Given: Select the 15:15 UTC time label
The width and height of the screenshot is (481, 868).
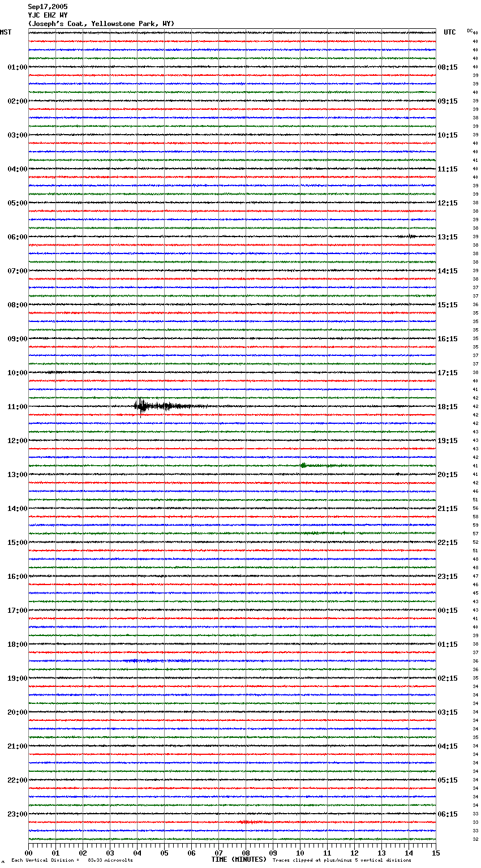Looking at the screenshot, I should (x=448, y=305).
